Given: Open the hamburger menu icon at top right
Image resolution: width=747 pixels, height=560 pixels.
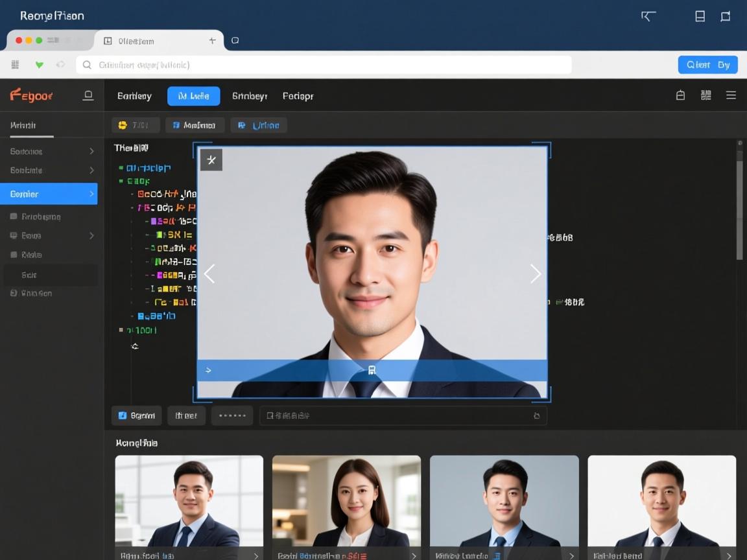Looking at the screenshot, I should [x=731, y=95].
